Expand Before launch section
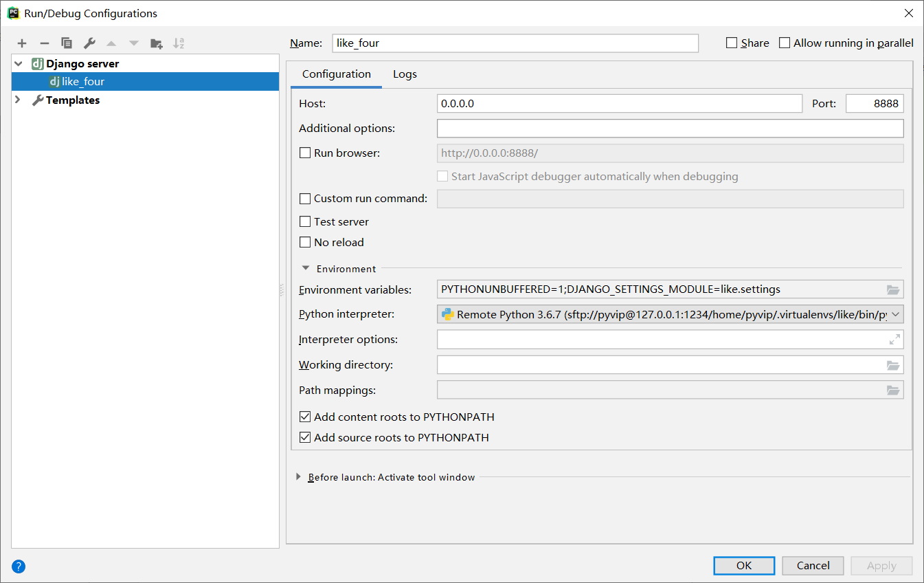Image resolution: width=924 pixels, height=583 pixels. point(298,477)
